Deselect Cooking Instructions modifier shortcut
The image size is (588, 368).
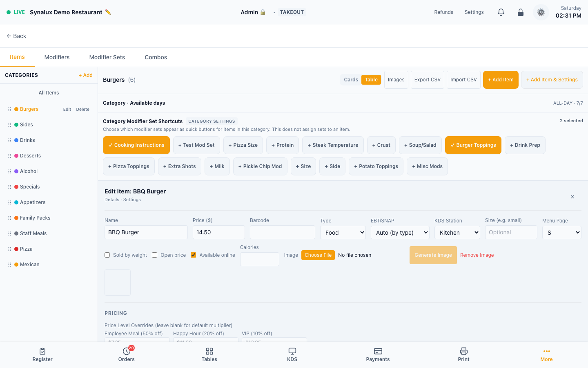[x=136, y=145]
